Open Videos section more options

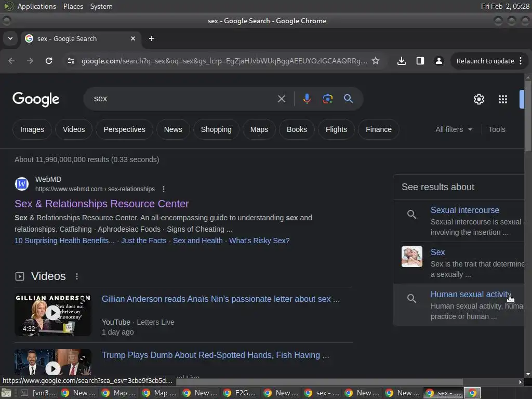pos(77,276)
